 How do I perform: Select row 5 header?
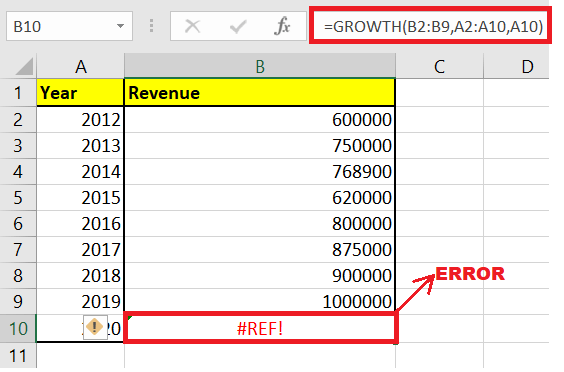pos(18,198)
